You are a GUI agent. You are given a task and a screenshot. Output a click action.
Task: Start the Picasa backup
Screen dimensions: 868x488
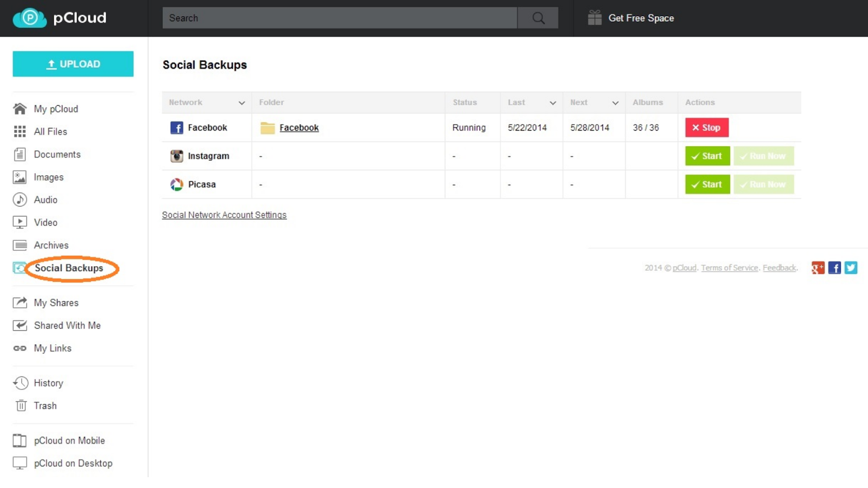[x=707, y=184]
